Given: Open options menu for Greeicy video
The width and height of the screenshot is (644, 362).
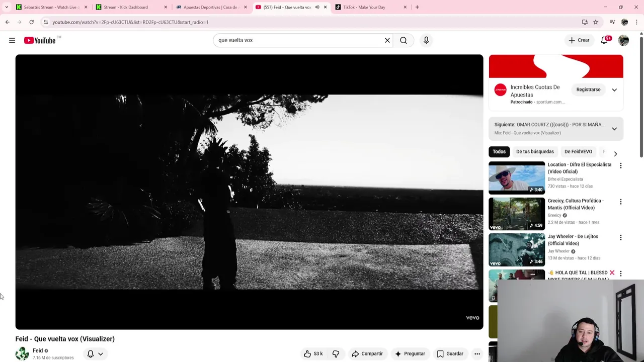Looking at the screenshot, I should (621, 202).
